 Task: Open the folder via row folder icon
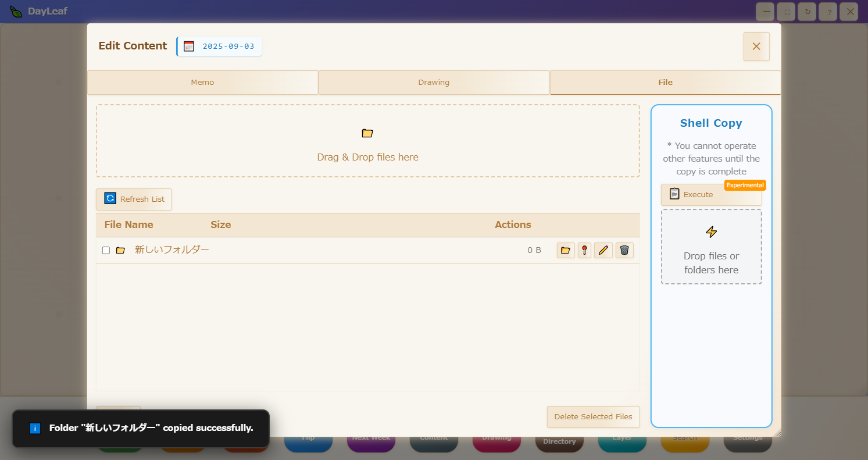click(565, 250)
